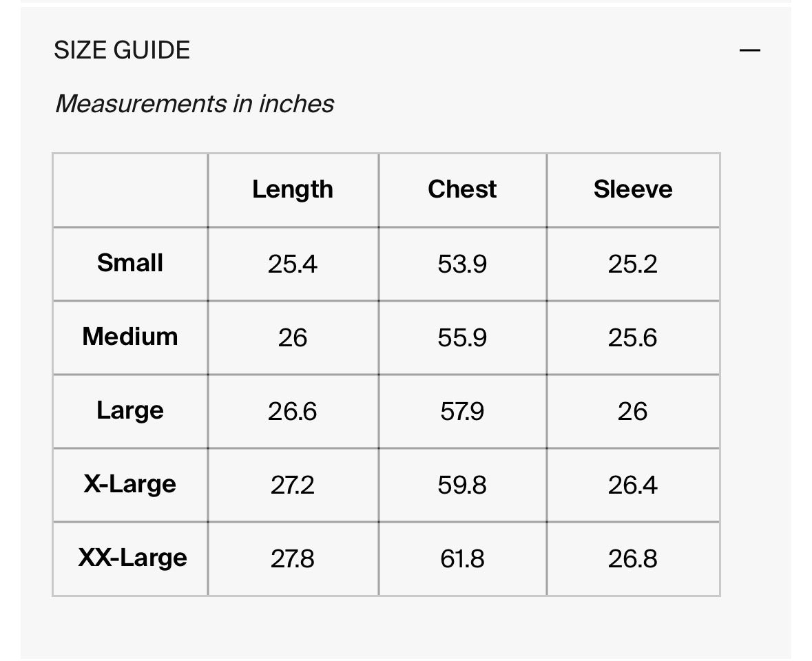Image resolution: width=812 pixels, height=661 pixels.
Task: Click the Chest column header
Action: (x=462, y=189)
